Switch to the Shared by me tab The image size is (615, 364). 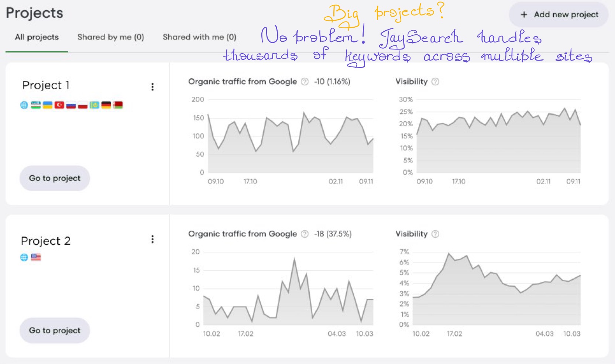coord(110,37)
